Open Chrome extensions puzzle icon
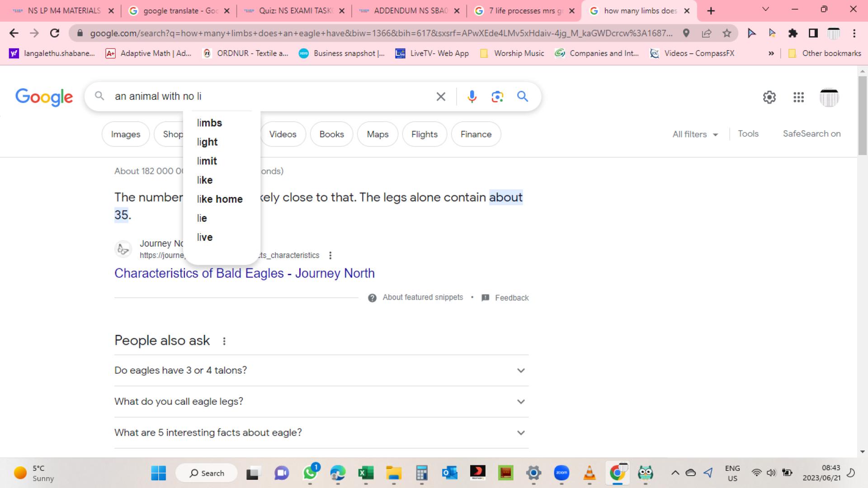This screenshot has height=488, width=868. point(793,33)
